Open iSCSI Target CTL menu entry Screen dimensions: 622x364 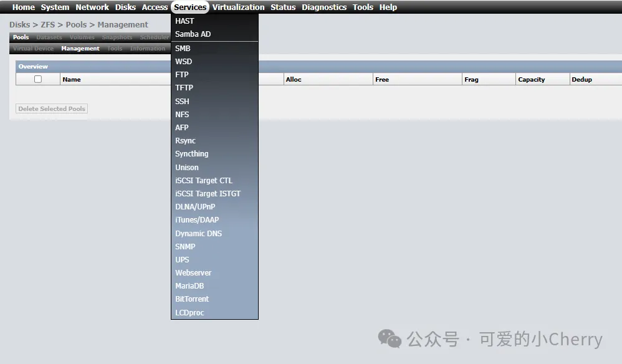[x=203, y=180]
